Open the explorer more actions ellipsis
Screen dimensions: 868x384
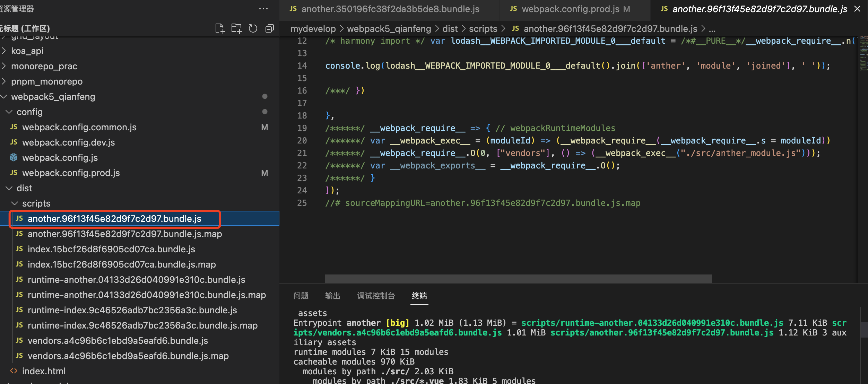[x=263, y=9]
